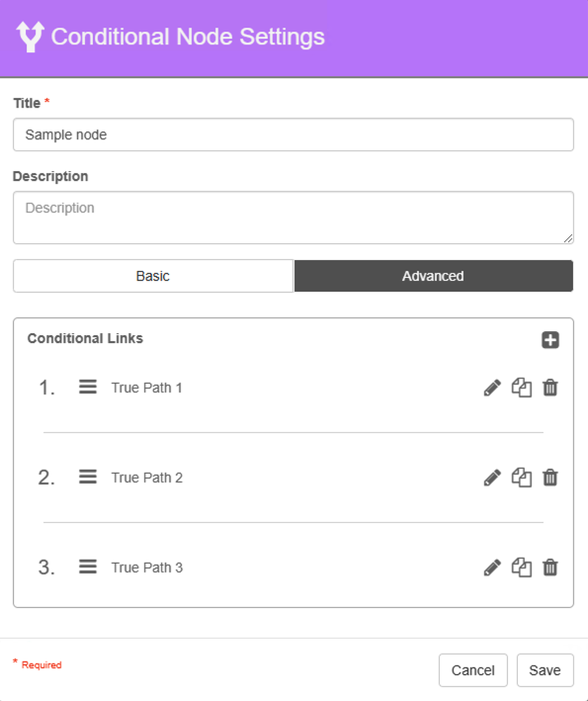Switch to the Advanced tab
Image resolution: width=588 pixels, height=701 pixels.
[434, 276]
